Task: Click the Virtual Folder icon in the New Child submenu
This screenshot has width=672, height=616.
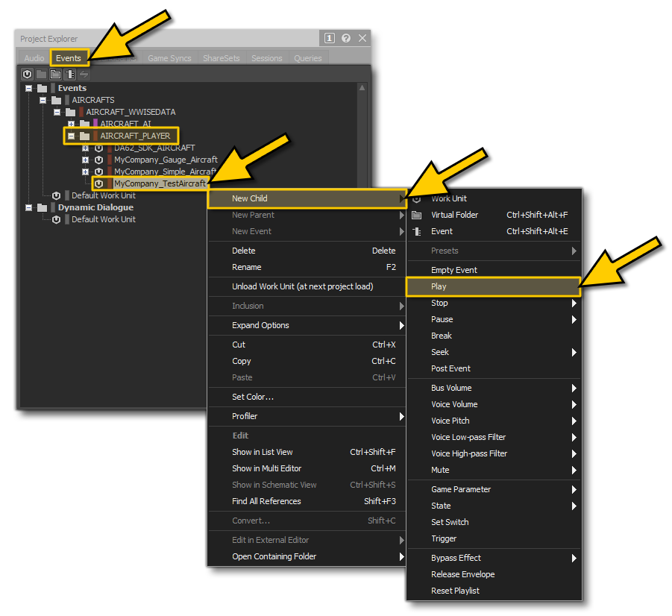Action: click(x=416, y=215)
